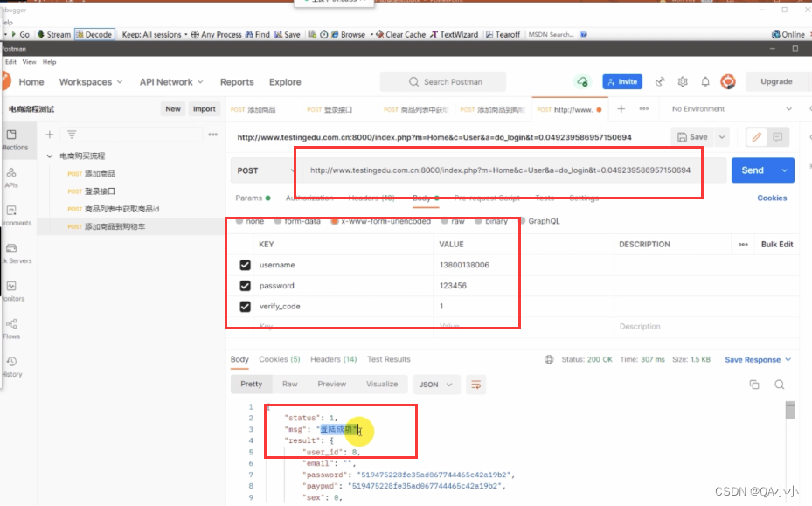Copy the response body

754,385
